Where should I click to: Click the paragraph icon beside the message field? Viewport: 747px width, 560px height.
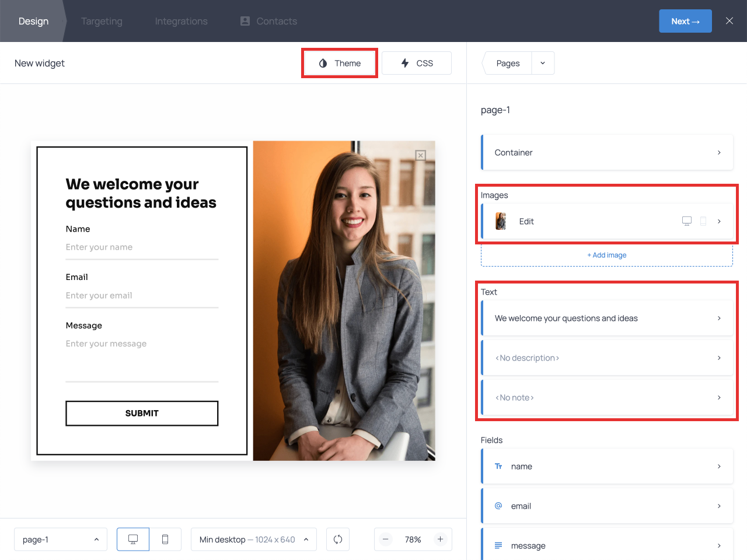(x=498, y=545)
